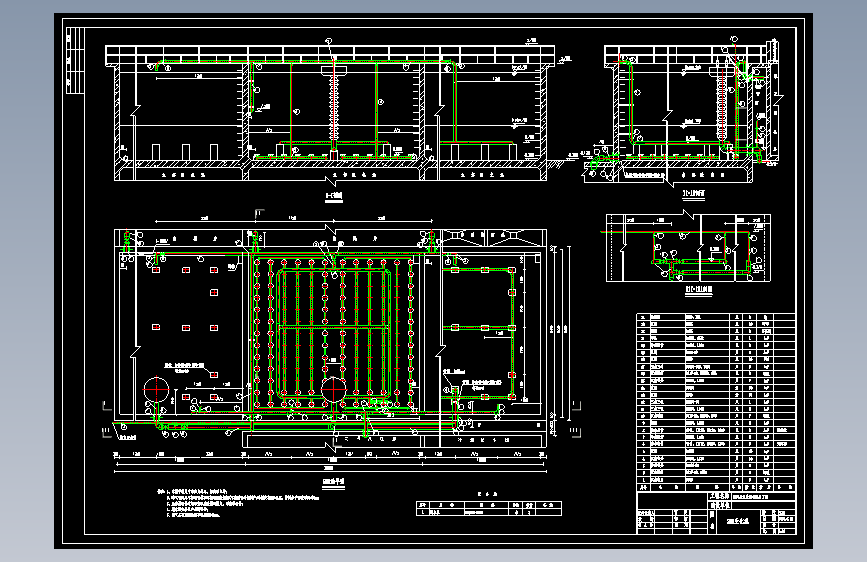Screen dimensions: 867x562
Task: Select the revision strip in the top-left corner
Action: pos(75,60)
